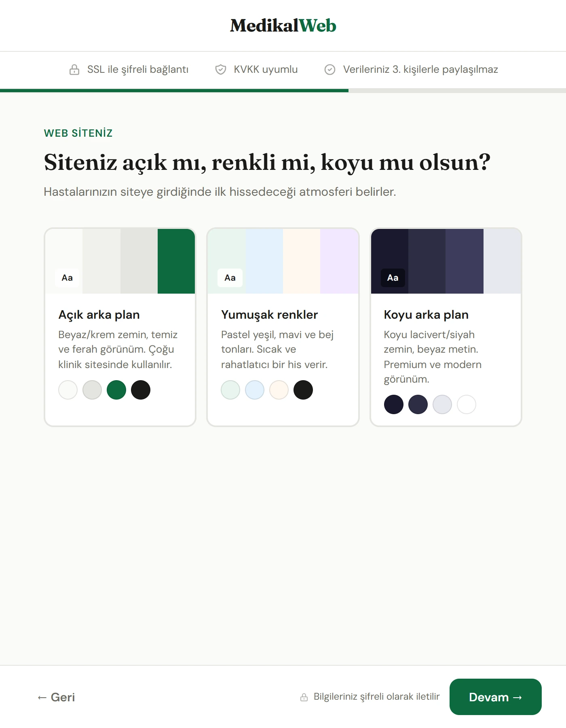Image resolution: width=566 pixels, height=728 pixels.
Task: Click the white swatch under Koyu arka plan
Action: pyautogui.click(x=467, y=404)
